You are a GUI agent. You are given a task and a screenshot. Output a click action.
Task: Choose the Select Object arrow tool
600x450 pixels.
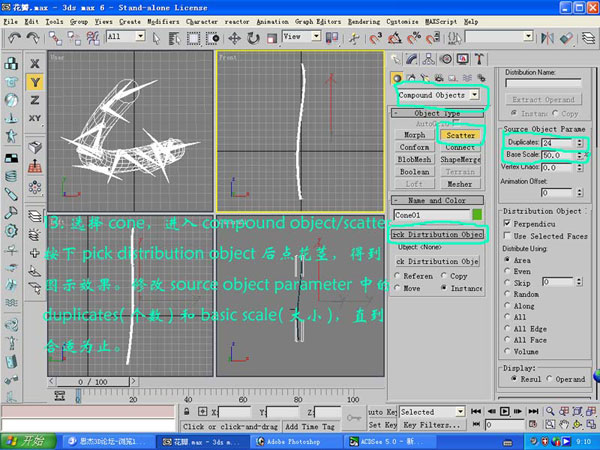coord(156,38)
